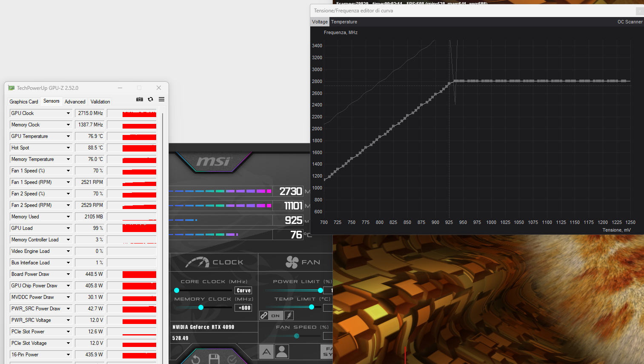Click the power limit slider handle
The width and height of the screenshot is (644, 364).
(x=321, y=290)
